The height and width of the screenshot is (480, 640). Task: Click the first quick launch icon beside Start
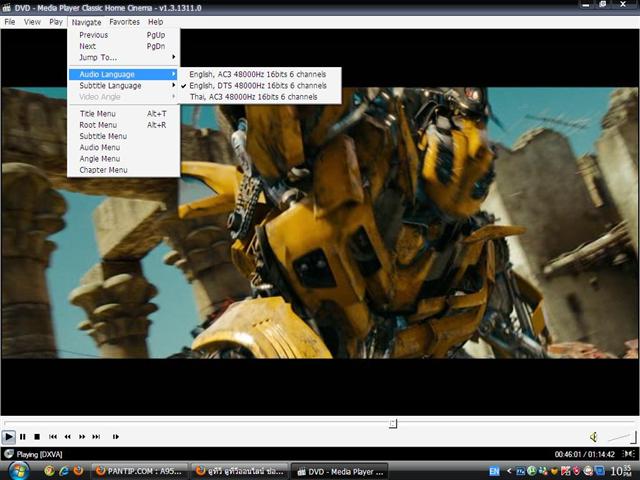coord(49,471)
